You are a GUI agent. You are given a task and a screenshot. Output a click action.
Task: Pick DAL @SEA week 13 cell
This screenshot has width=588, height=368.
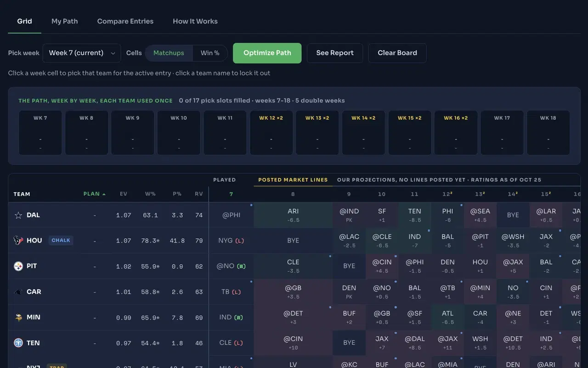click(480, 215)
